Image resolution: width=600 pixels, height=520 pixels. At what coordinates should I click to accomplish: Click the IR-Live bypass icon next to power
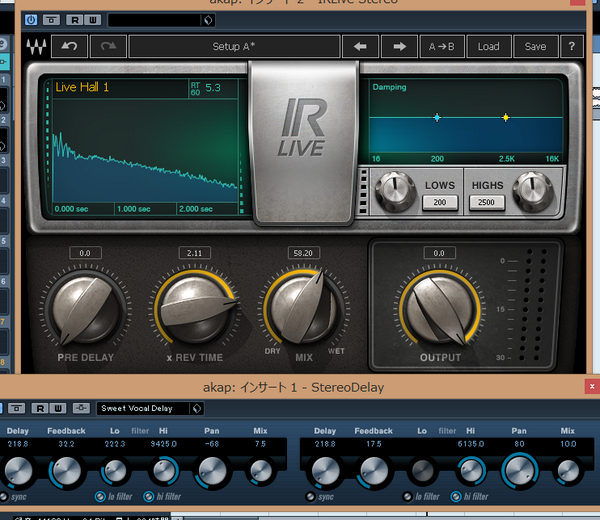[x=51, y=20]
